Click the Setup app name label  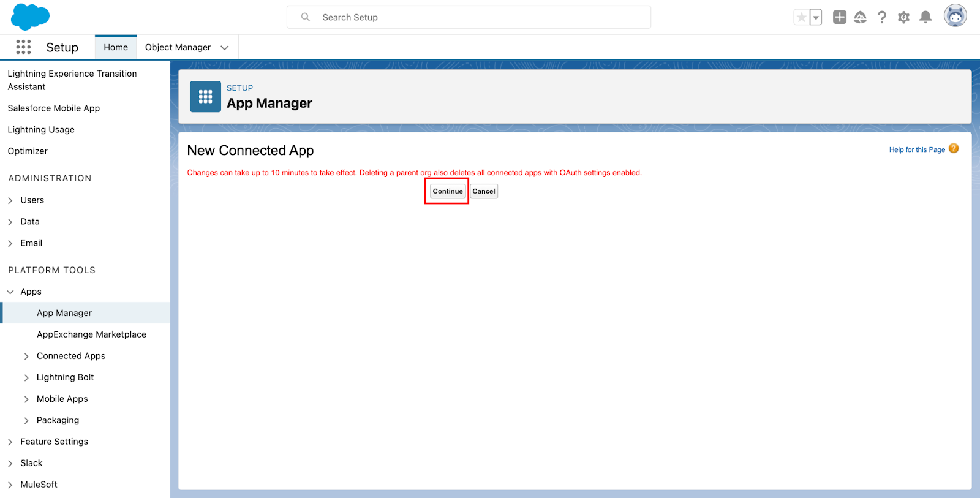(62, 48)
